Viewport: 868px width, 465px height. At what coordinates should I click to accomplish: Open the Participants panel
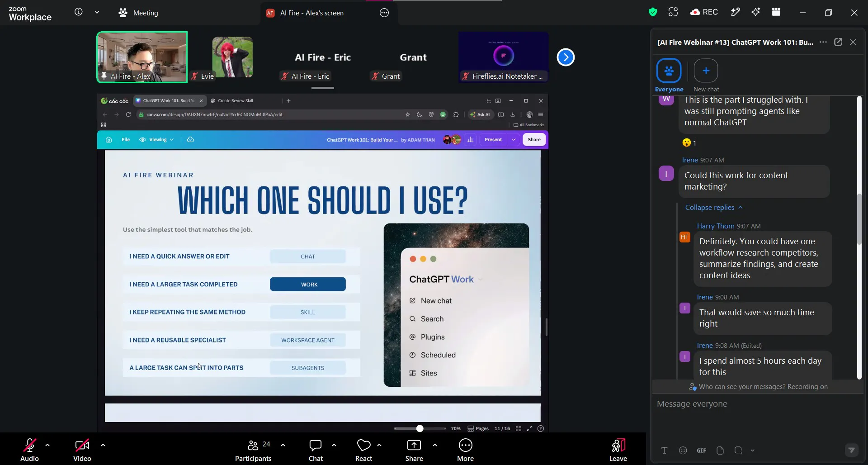pos(253,450)
